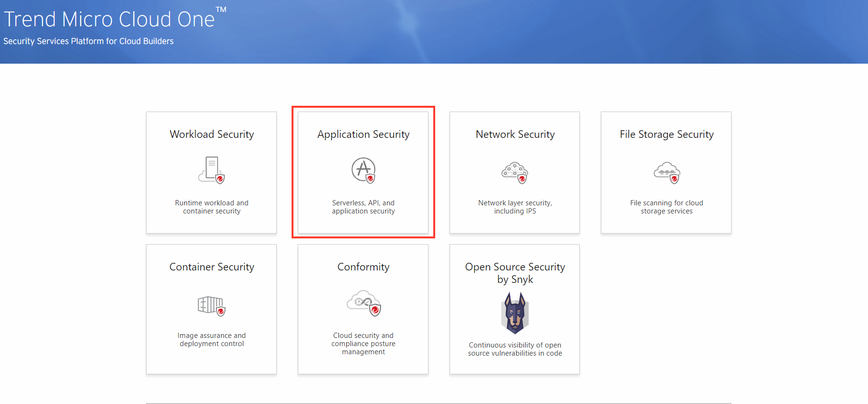Open the Workload Security title link
The height and width of the screenshot is (404, 868).
pyautogui.click(x=212, y=135)
